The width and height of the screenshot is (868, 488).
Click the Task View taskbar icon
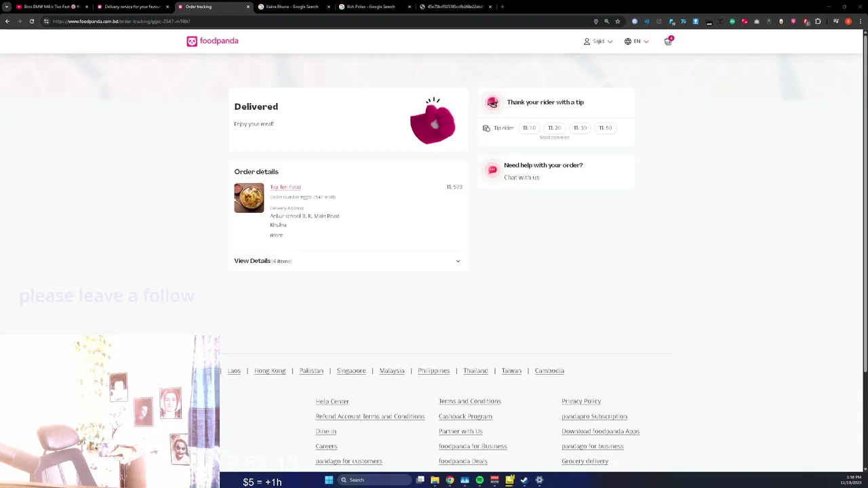420,480
